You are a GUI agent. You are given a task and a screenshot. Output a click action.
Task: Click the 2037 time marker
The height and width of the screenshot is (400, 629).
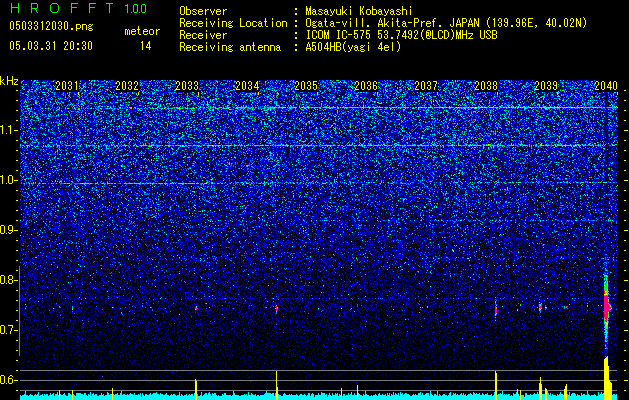(426, 86)
